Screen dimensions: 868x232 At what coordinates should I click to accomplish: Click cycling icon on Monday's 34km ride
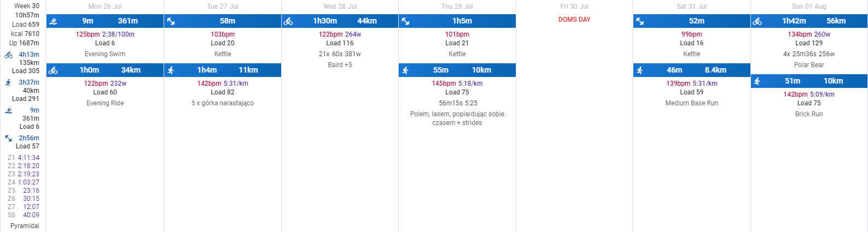coord(53,70)
